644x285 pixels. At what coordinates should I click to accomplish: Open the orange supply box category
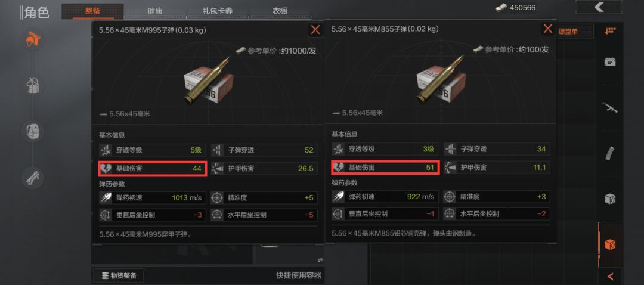tap(611, 245)
